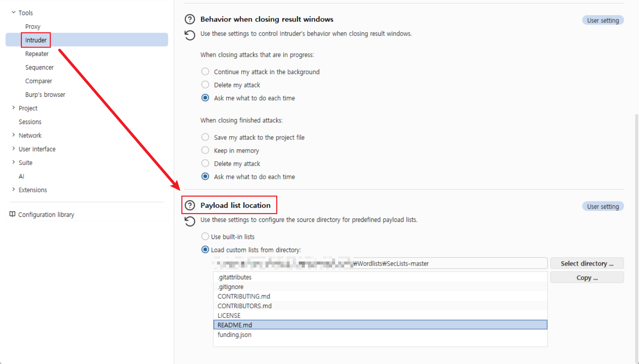Image resolution: width=639 pixels, height=364 pixels.
Task: Select .gitignore in the file list
Action: 380,287
